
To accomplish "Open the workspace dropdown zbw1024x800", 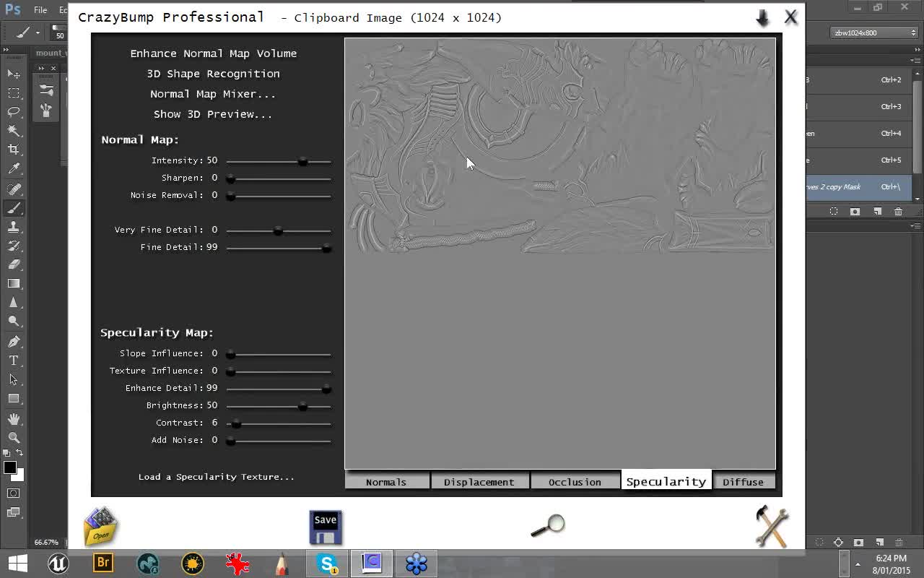I will [873, 33].
